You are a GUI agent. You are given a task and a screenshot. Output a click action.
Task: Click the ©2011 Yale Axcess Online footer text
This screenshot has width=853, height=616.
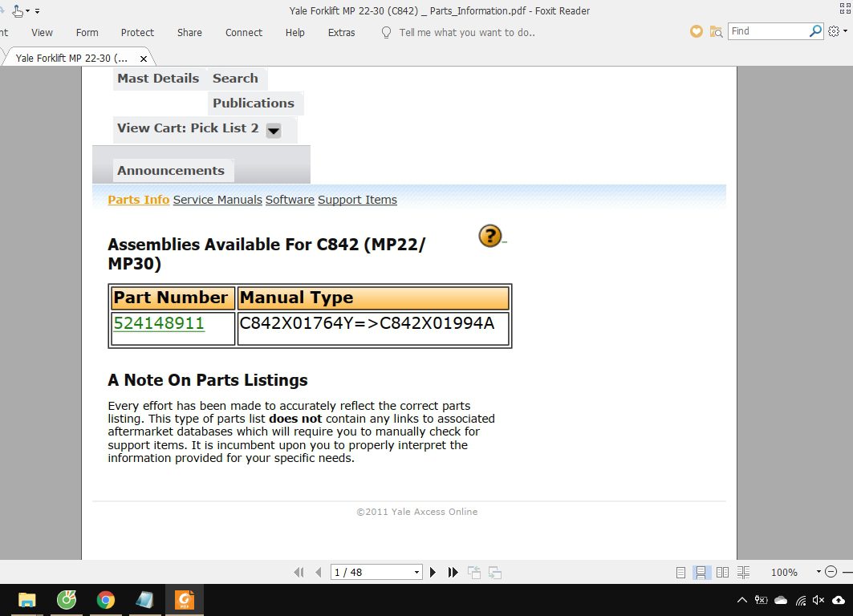[x=416, y=512]
